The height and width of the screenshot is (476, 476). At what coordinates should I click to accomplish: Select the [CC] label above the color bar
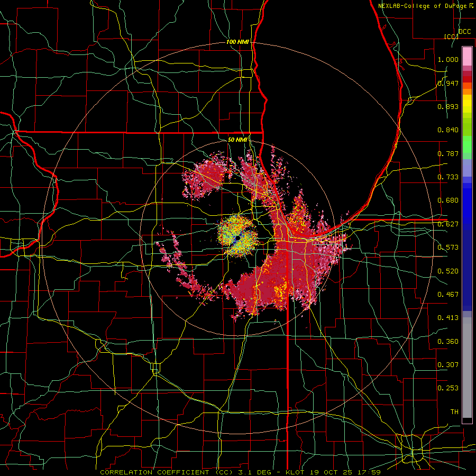tap(451, 36)
